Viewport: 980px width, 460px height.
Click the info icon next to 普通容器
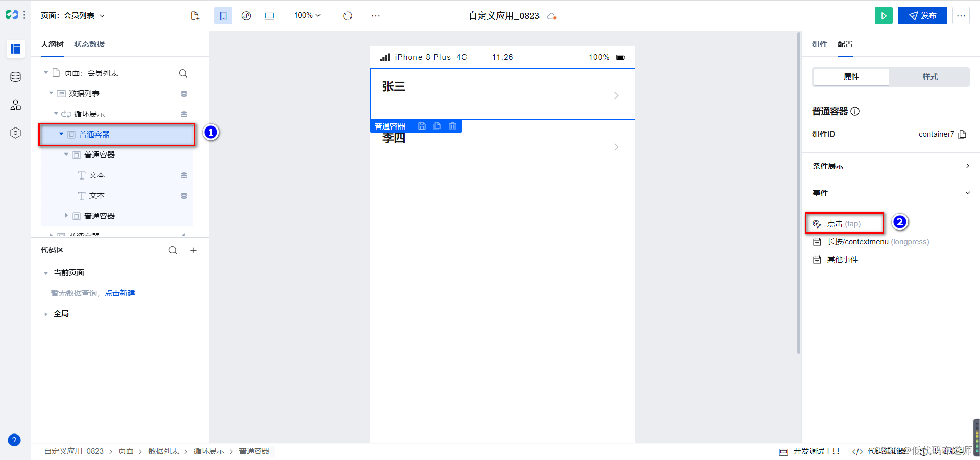coord(855,111)
